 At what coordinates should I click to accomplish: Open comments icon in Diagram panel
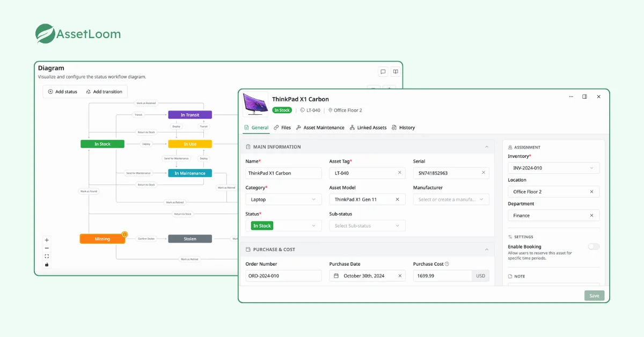pyautogui.click(x=383, y=71)
